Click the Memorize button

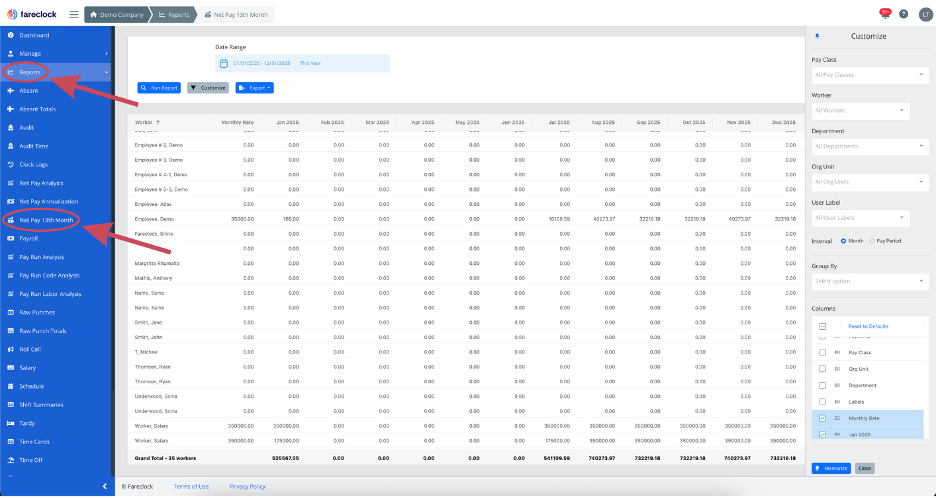click(x=831, y=469)
